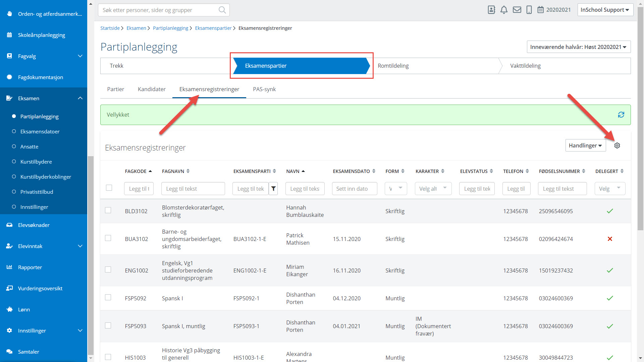Switch to the Partier tab
Image resolution: width=644 pixels, height=362 pixels.
pos(115,89)
